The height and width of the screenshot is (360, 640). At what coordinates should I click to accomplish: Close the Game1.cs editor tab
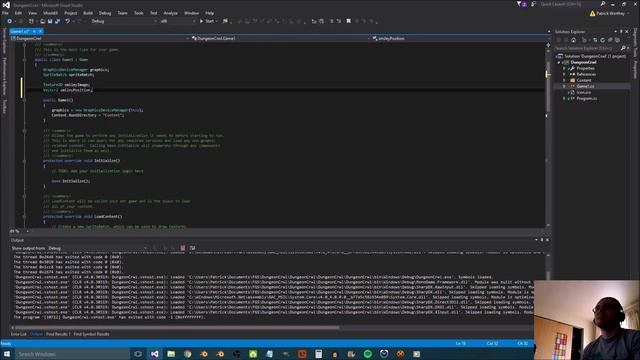40,31
